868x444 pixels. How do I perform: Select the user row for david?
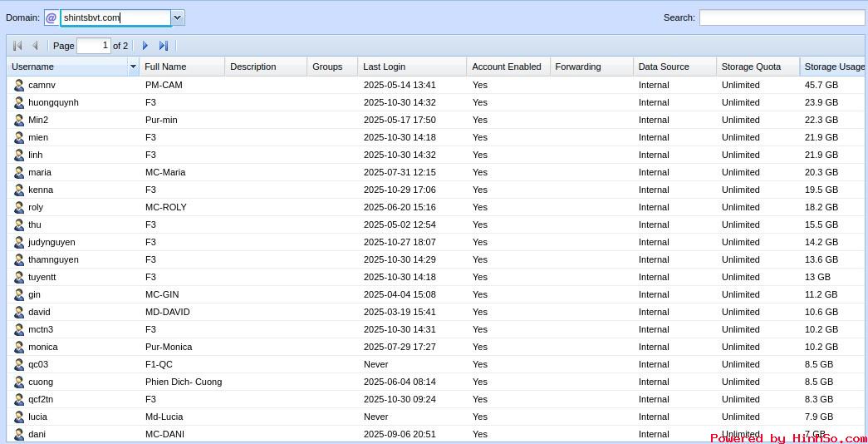[x=39, y=312]
